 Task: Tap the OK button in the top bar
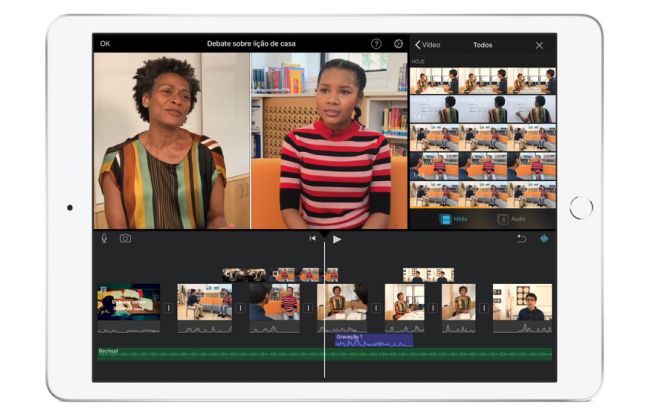click(x=105, y=44)
